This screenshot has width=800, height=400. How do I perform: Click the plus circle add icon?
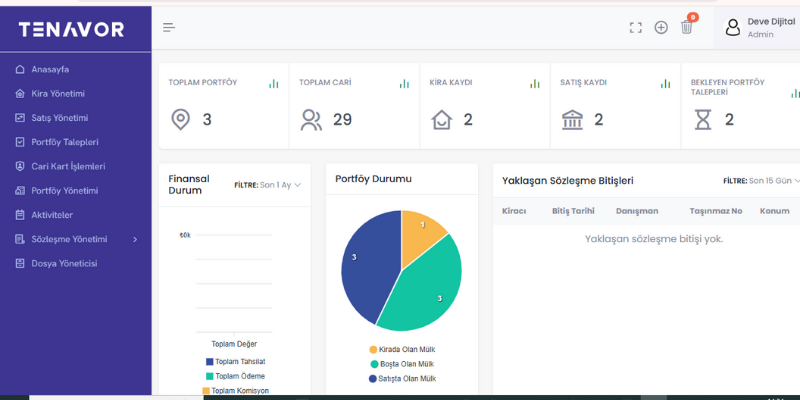pyautogui.click(x=661, y=28)
